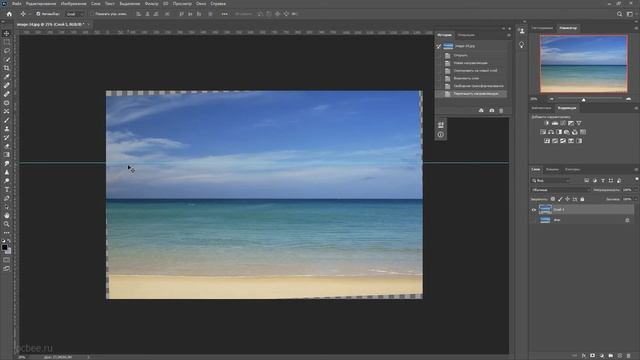The width and height of the screenshot is (640, 360).
Task: Toggle layer filtering switch in the Layers panel
Action: pos(637,180)
